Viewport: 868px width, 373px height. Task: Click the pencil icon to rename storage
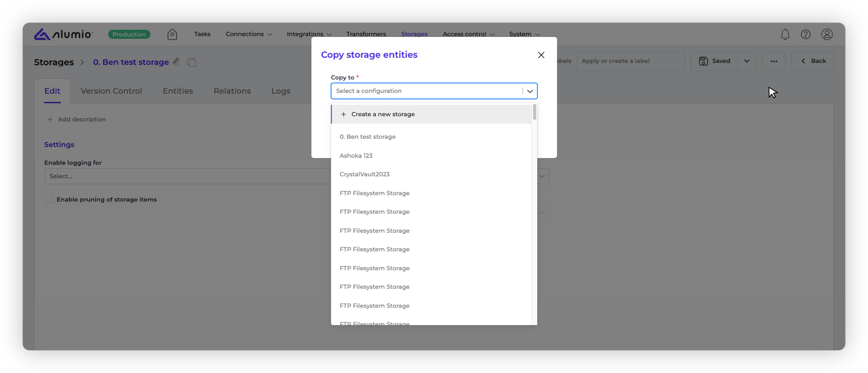[176, 61]
